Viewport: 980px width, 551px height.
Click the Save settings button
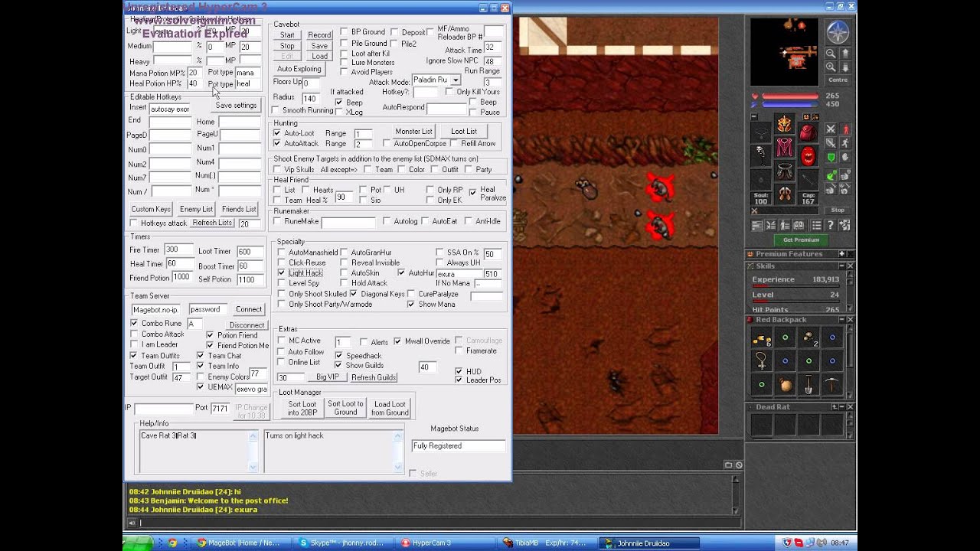pyautogui.click(x=236, y=105)
